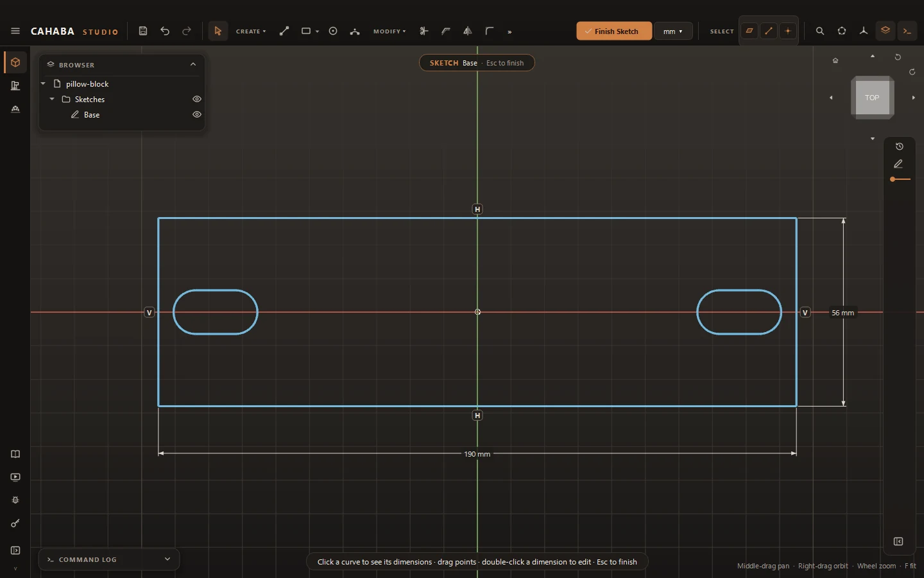Image resolution: width=924 pixels, height=578 pixels.
Task: Click the orbit view icon
Action: (x=842, y=31)
